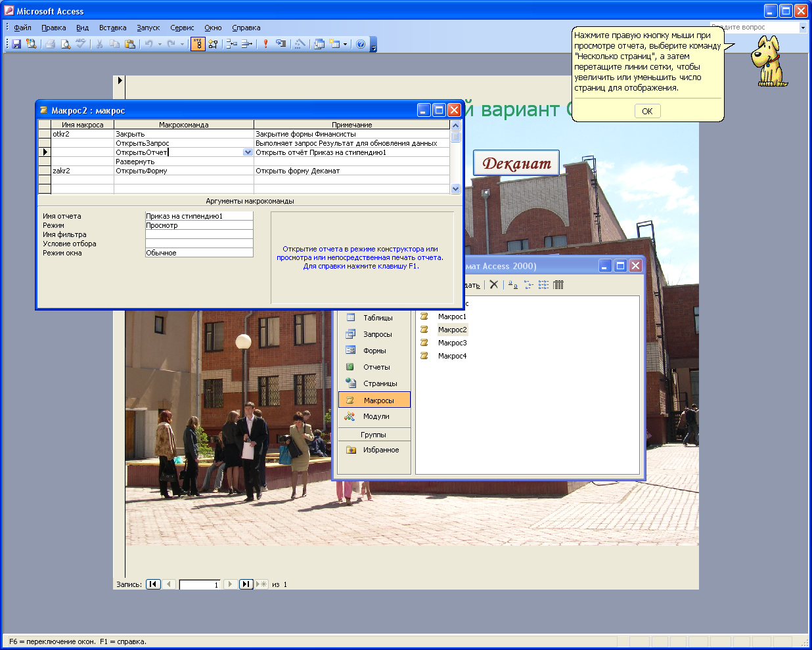This screenshot has width=812, height=650.
Task: Click the zakr2 macro name cell
Action: pyautogui.click(x=82, y=171)
